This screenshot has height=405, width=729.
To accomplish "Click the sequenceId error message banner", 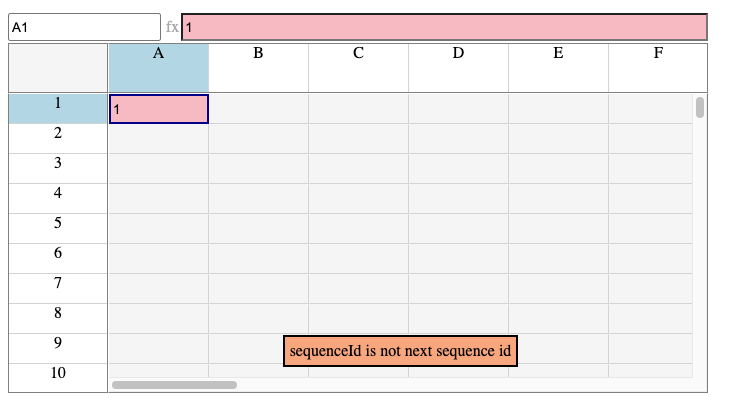I will coord(400,351).
